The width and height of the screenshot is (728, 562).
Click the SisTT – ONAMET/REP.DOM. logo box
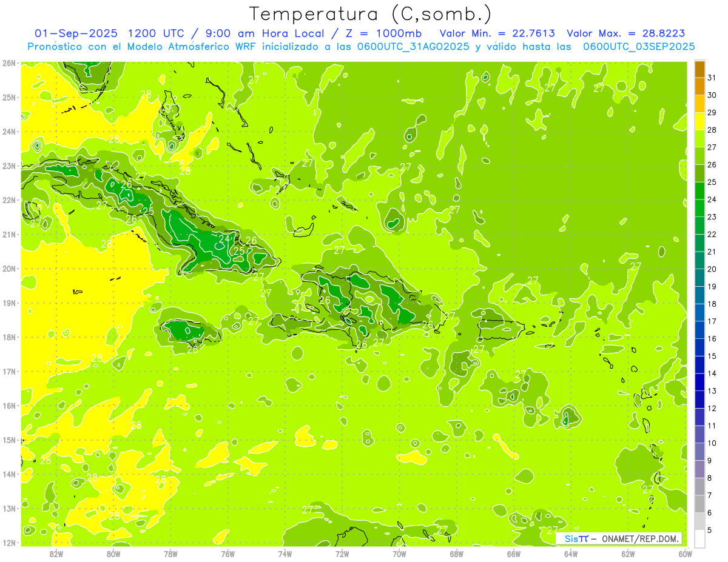pos(619,538)
